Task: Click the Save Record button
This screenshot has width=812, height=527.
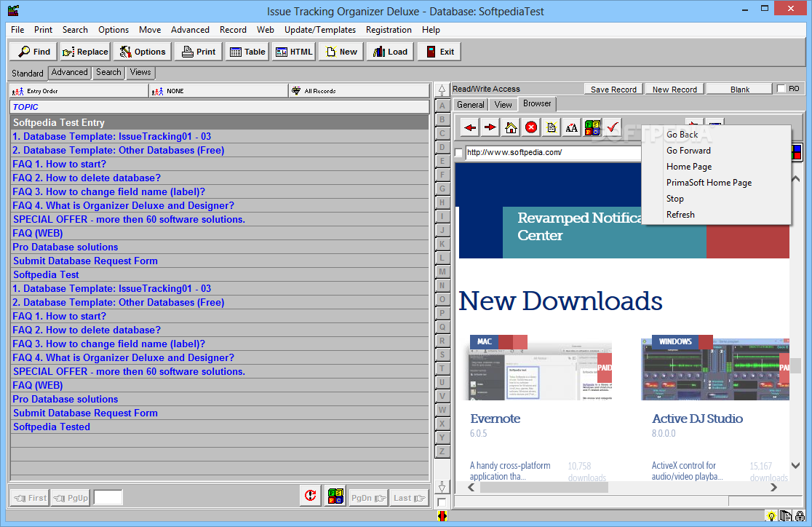Action: [613, 89]
